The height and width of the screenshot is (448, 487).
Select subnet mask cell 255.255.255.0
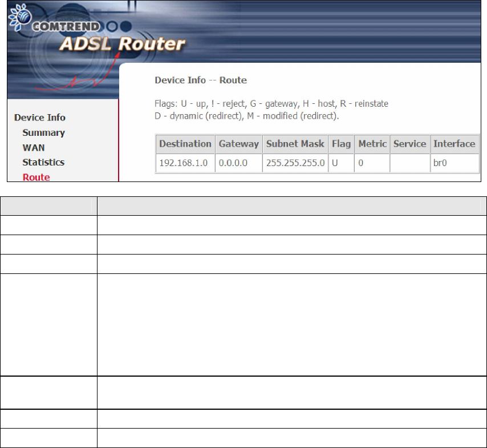295,163
